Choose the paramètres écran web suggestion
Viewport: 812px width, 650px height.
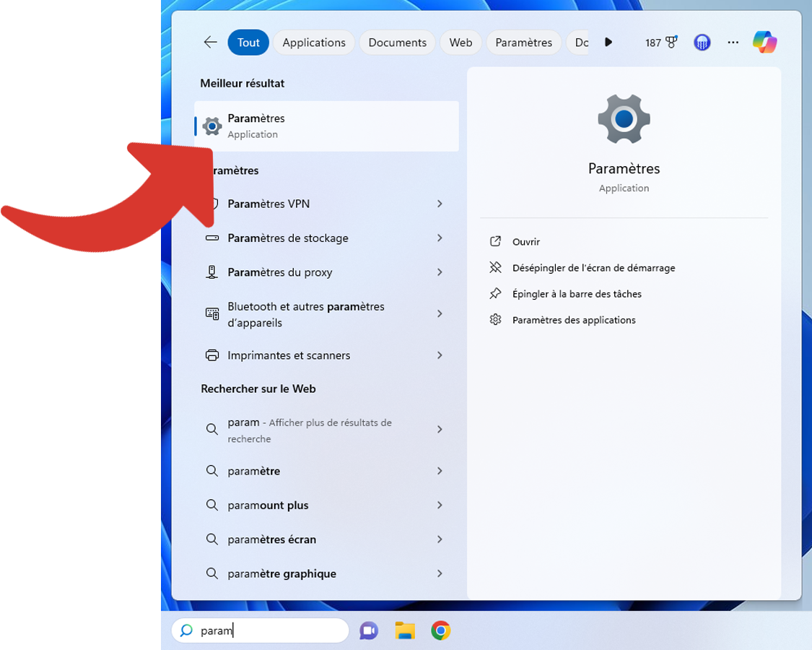[326, 539]
